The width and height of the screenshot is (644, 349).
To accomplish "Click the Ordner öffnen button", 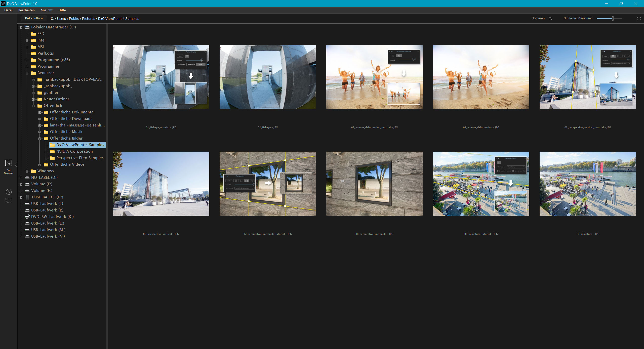I will click(34, 18).
